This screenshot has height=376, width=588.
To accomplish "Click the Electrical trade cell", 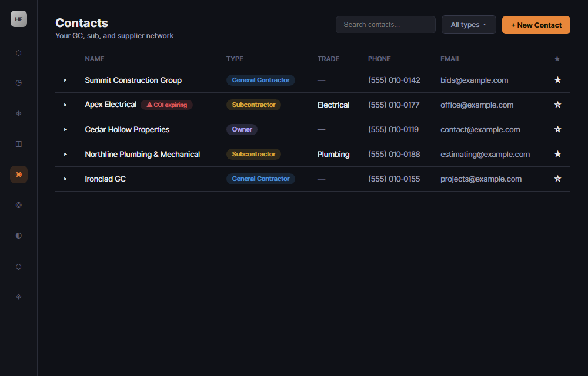I will pyautogui.click(x=333, y=105).
